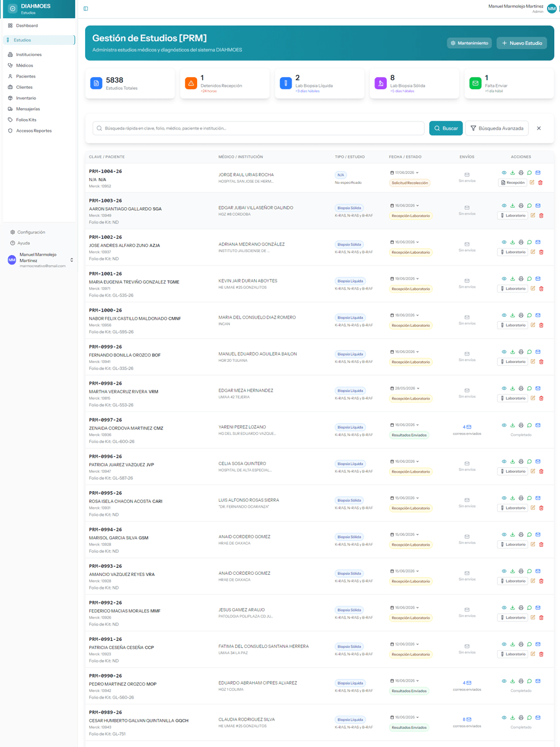Image resolution: width=560 pixels, height=747 pixels.
Task: Open Búsqueda Avanzada filters
Action: (497, 128)
